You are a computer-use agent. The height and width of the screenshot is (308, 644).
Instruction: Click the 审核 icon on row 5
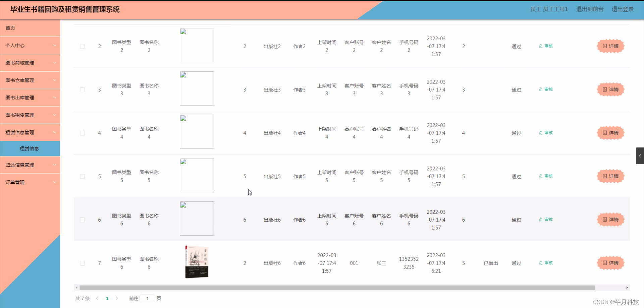tap(546, 176)
